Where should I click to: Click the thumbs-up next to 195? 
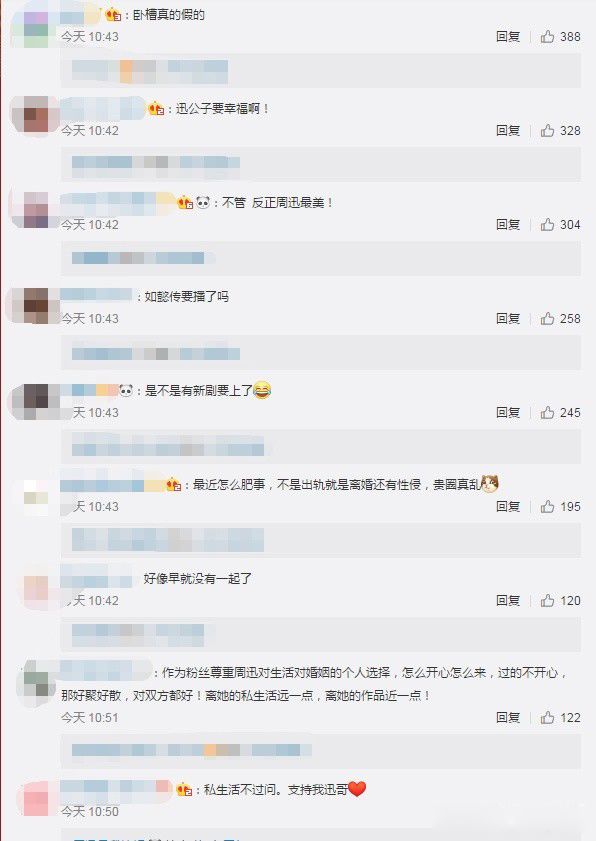tap(547, 506)
